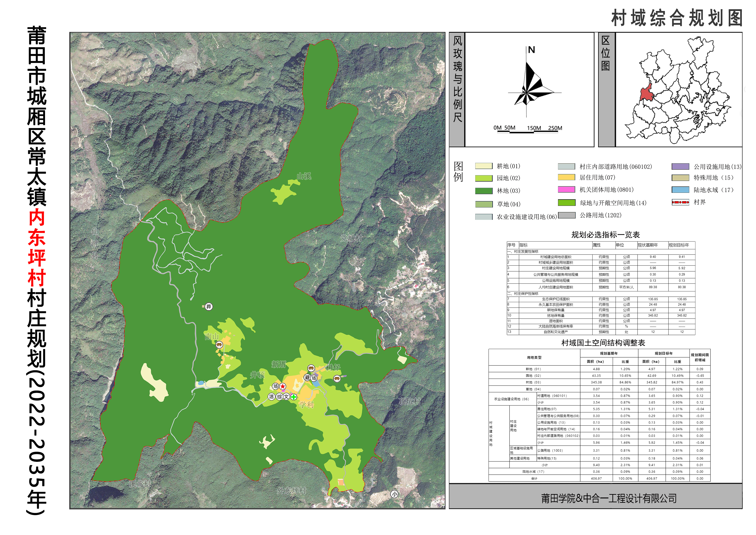Screen dimensions: 756x535
Task: Click the 学利 place label on map
Action: [x=306, y=405]
